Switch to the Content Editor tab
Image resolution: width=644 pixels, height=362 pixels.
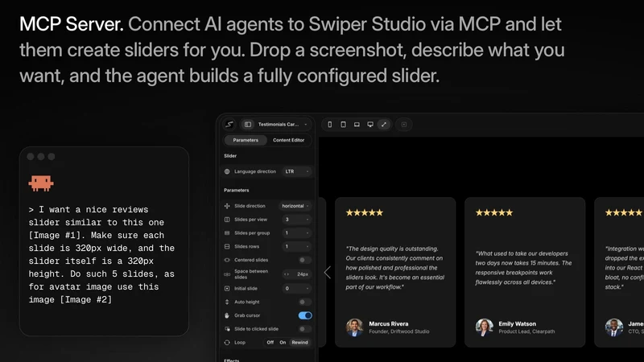click(x=289, y=140)
